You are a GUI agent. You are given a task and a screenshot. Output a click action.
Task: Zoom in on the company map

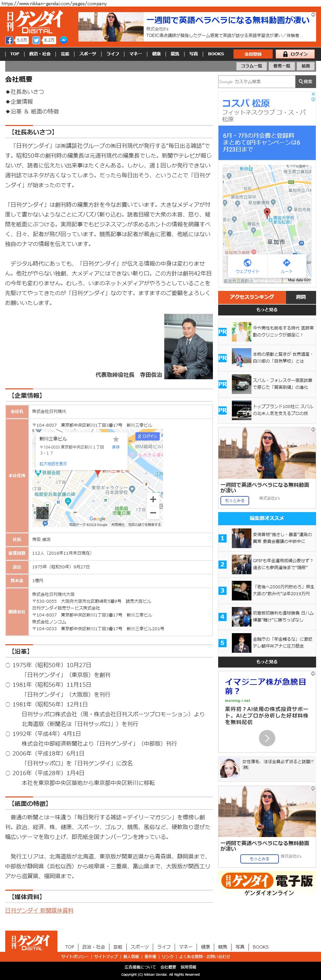153,499
